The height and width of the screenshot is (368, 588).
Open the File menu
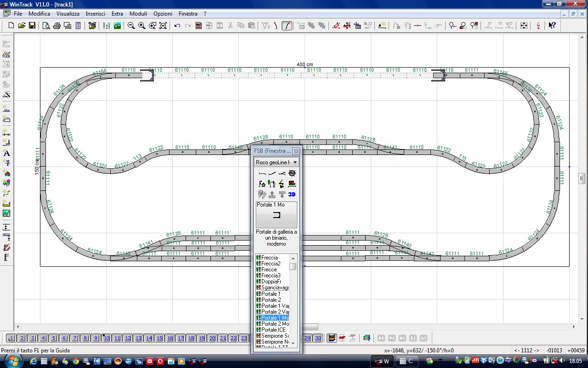[x=18, y=14]
